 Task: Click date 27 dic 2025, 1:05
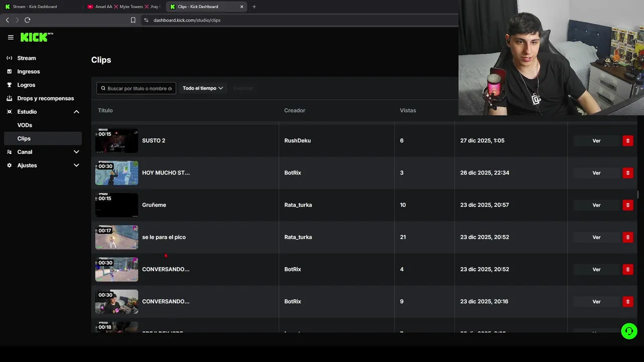482,141
